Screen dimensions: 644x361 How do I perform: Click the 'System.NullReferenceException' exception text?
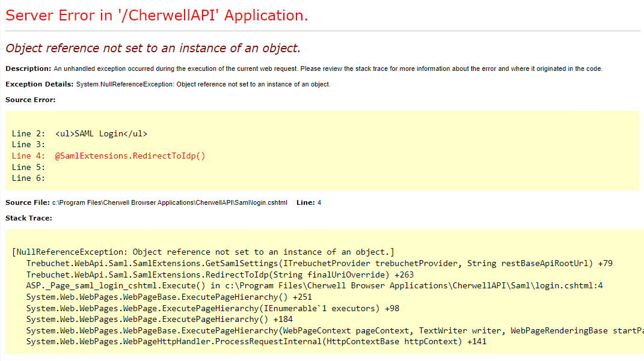click(203, 84)
